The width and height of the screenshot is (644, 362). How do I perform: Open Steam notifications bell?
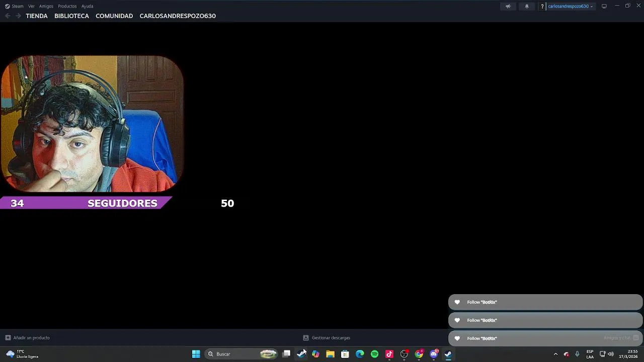(527, 6)
